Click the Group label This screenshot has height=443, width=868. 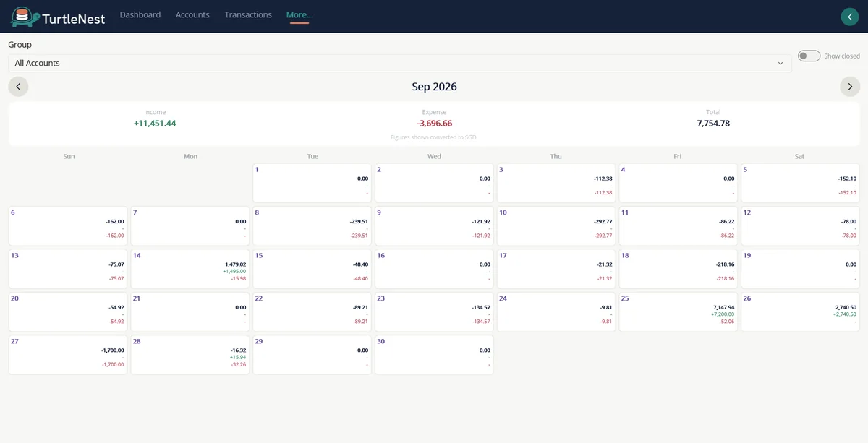pos(20,45)
